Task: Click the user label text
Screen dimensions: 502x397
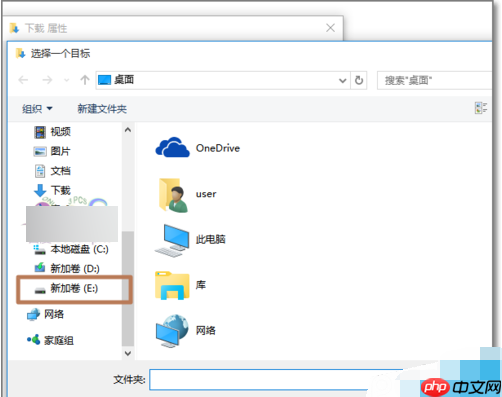Action: pos(206,194)
